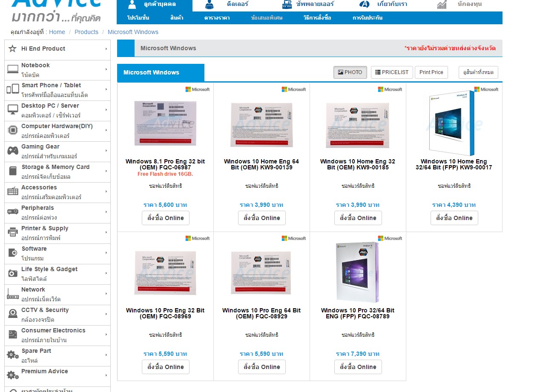The image size is (540, 392).
Task: Click the camera icon for Life Style & Gadget
Action: (x=13, y=273)
